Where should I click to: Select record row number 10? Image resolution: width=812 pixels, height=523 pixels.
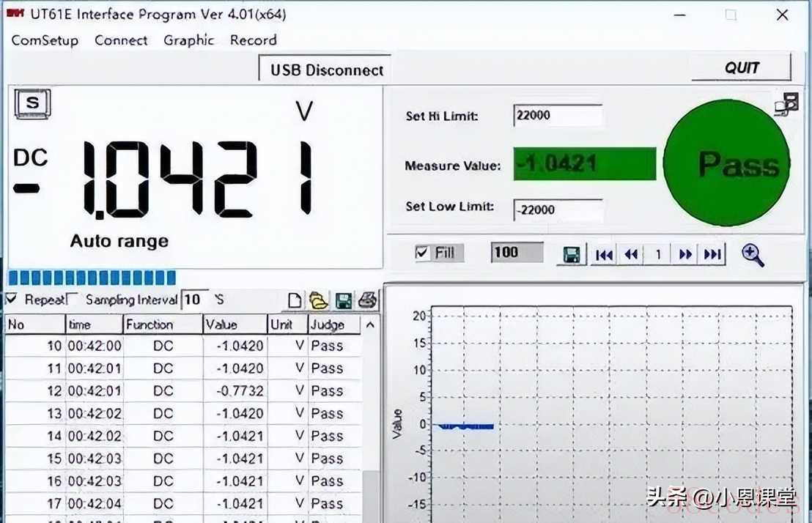(x=183, y=346)
